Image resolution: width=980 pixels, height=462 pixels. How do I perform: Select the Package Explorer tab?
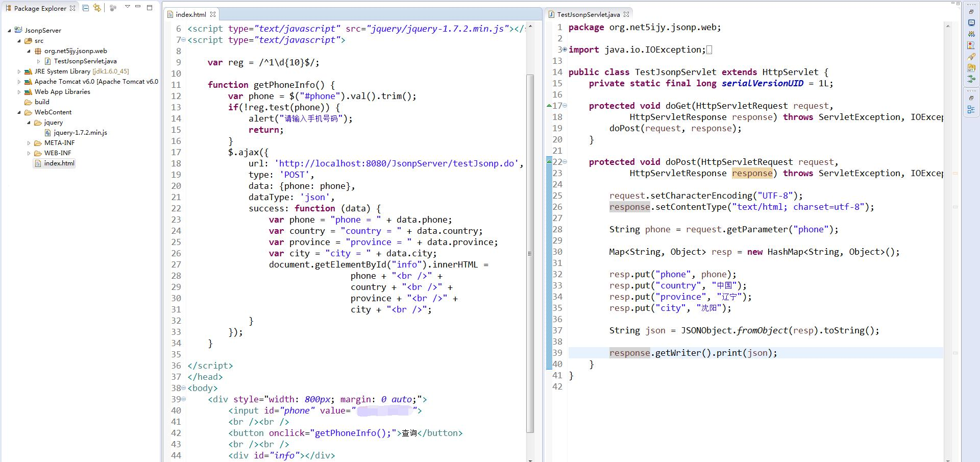click(x=40, y=8)
